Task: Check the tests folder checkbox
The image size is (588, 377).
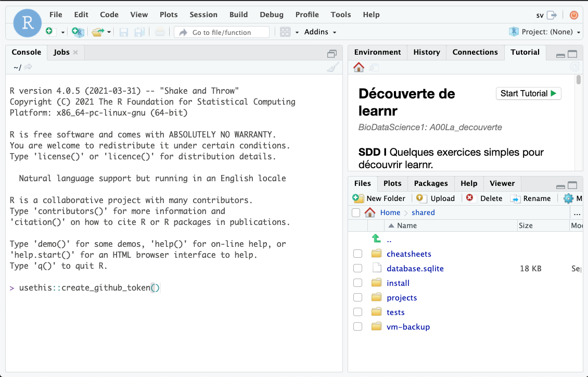Action: click(x=358, y=312)
